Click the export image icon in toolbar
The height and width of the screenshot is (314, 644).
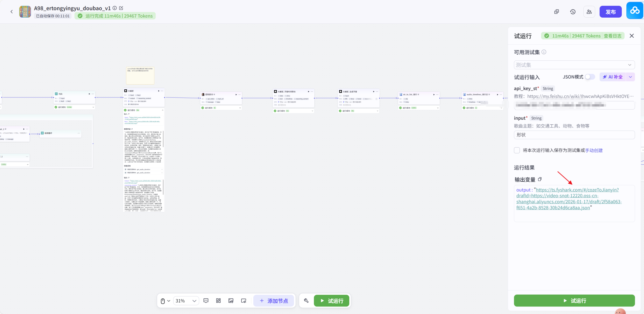click(231, 301)
